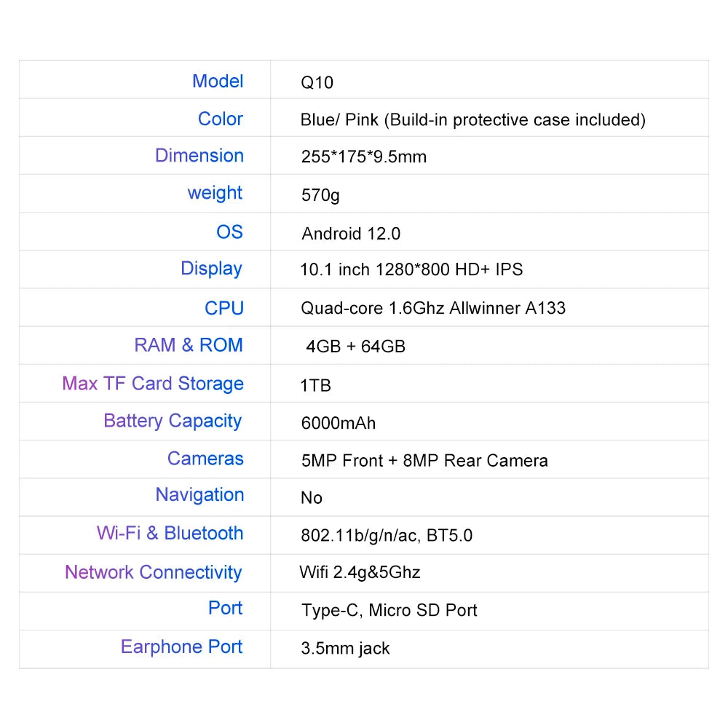The height and width of the screenshot is (728, 728).
Task: Click the 5MP Front + 8MP Rear Camera text
Action: pyautogui.click(x=424, y=460)
